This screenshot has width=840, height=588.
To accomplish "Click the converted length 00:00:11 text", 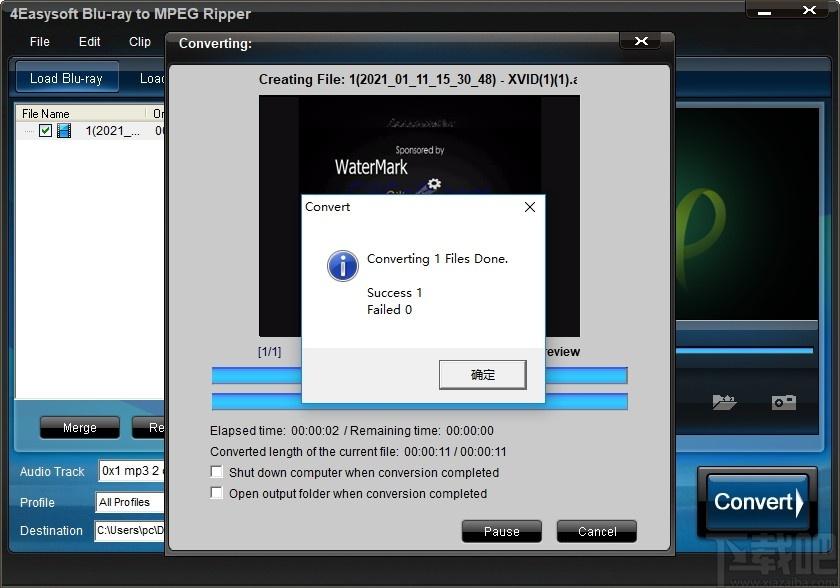I will [358, 451].
